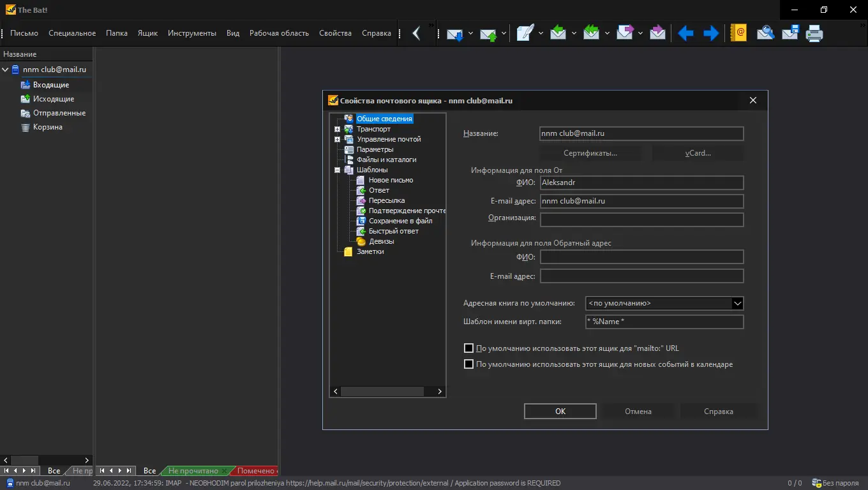Select the 'Пересылка' template item

pyautogui.click(x=387, y=200)
